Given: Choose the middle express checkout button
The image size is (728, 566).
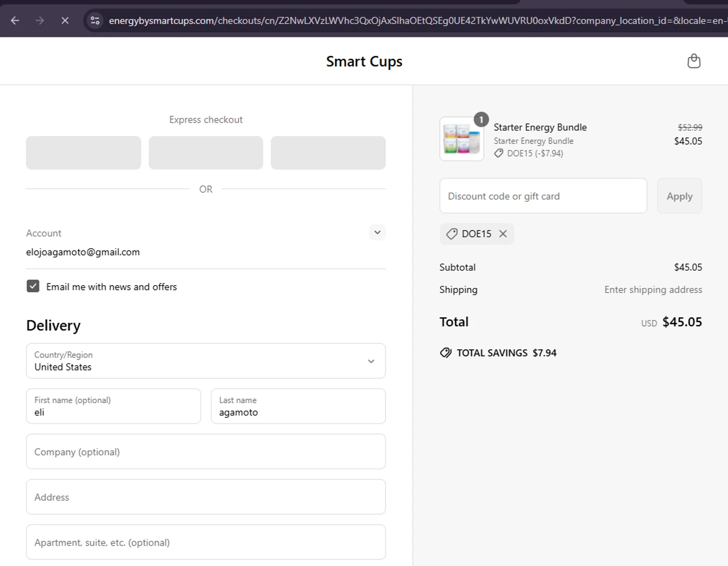Looking at the screenshot, I should coord(206,153).
